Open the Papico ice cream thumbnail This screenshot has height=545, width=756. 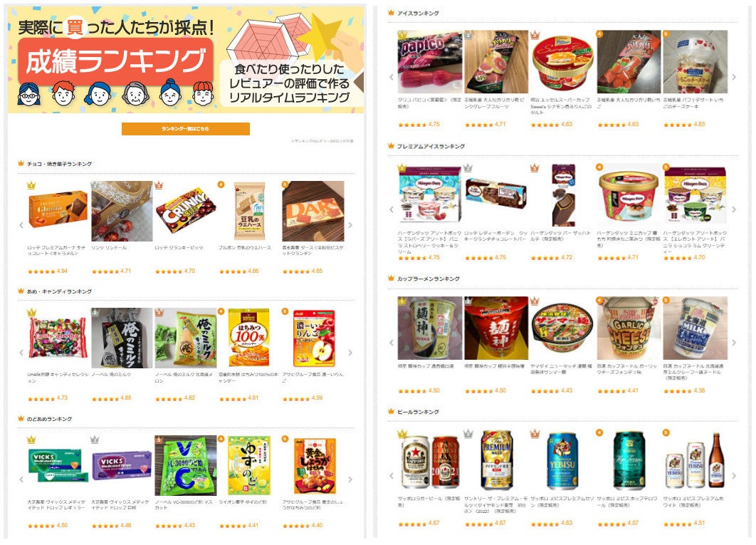(430, 62)
